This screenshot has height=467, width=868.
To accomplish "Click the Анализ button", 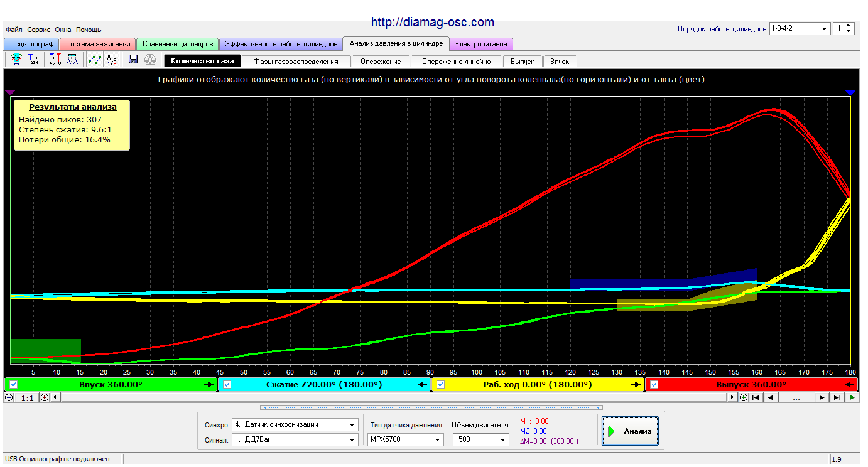I will [630, 431].
